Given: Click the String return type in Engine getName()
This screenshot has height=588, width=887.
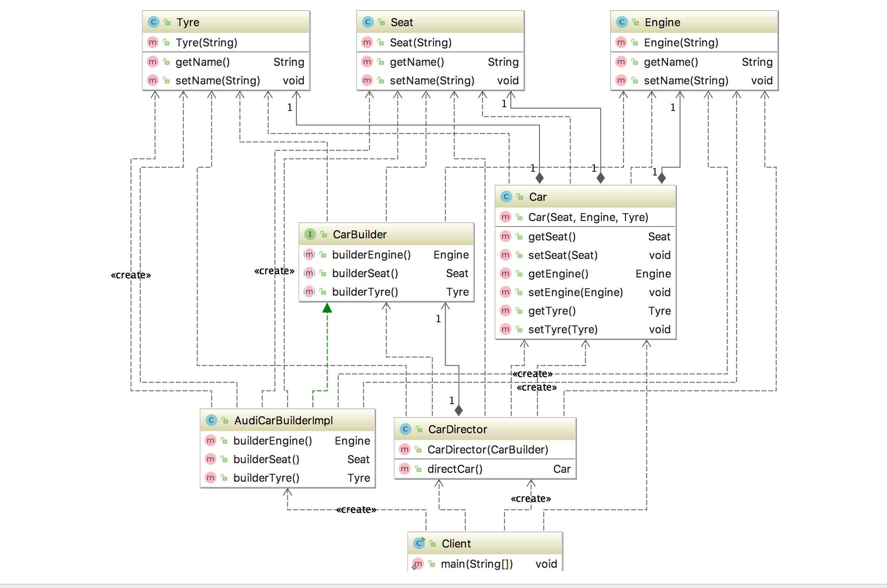Looking at the screenshot, I should click(757, 62).
